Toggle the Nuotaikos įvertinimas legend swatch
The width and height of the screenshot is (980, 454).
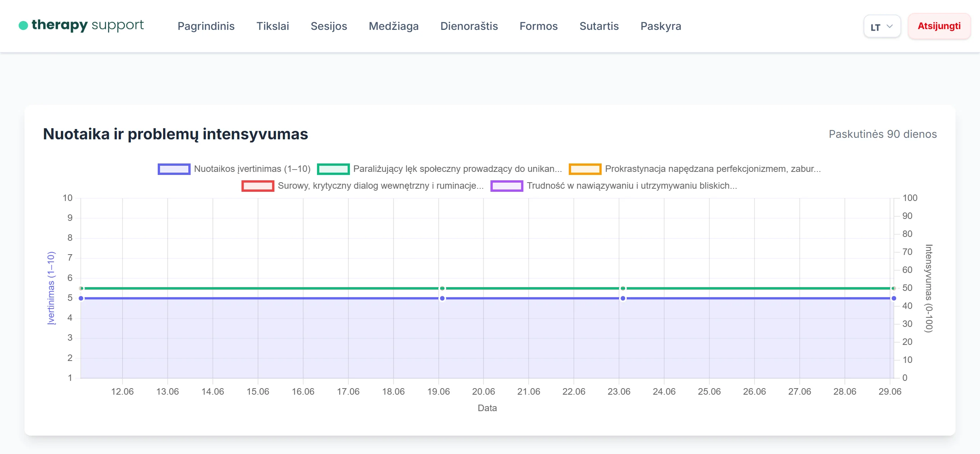point(174,169)
